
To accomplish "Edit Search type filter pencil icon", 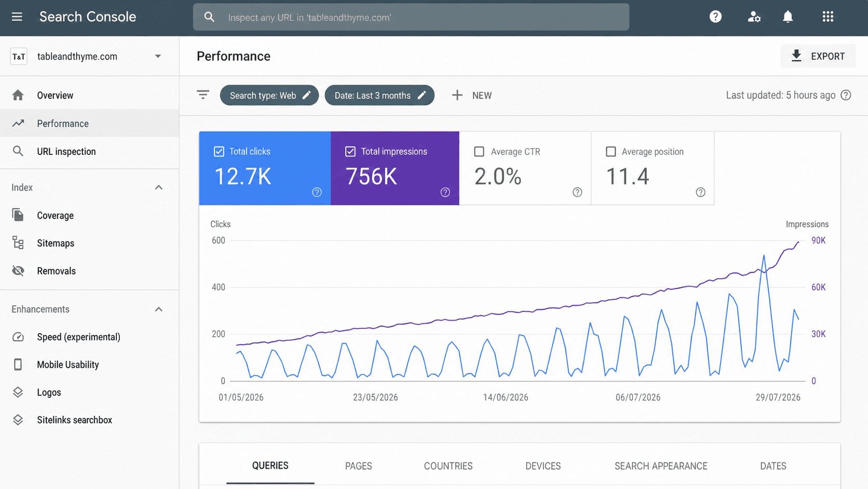I will pos(307,95).
